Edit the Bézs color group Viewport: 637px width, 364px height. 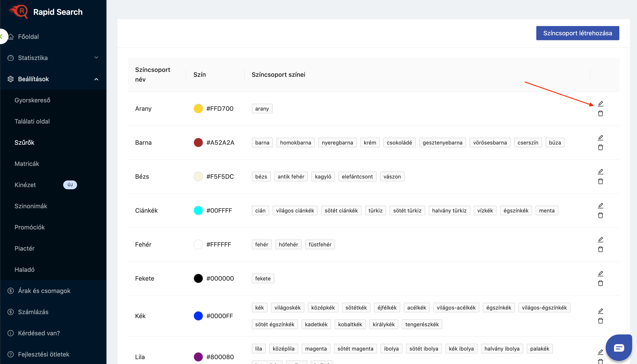[x=601, y=171]
